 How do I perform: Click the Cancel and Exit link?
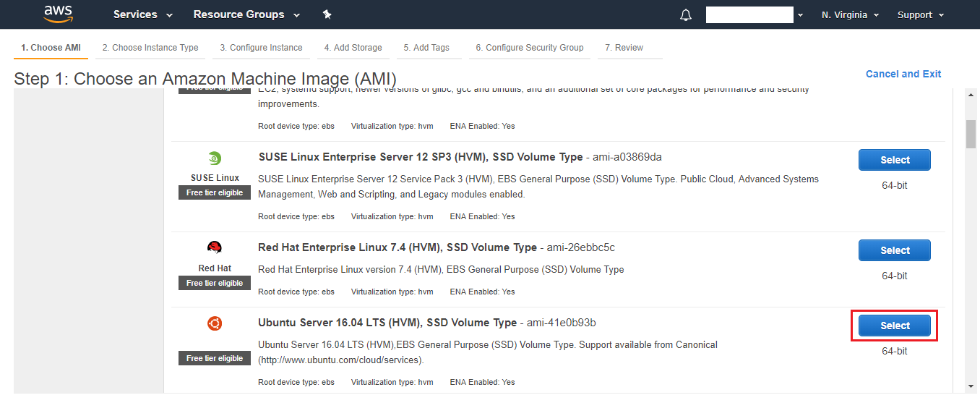tap(903, 74)
